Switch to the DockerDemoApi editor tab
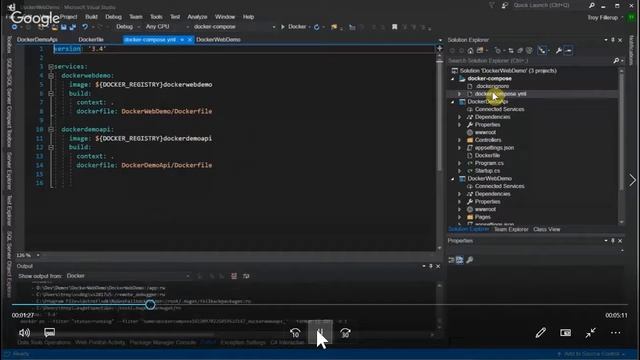Screen dimensions: 640x360 pyautogui.click(x=37, y=40)
